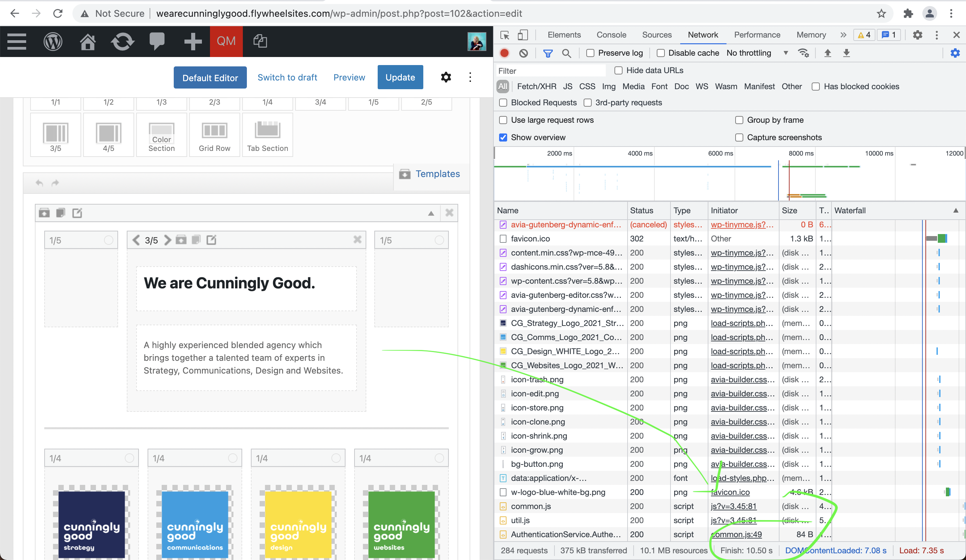Increase column size with right chevron
Viewport: 966px width, 560px height.
167,240
